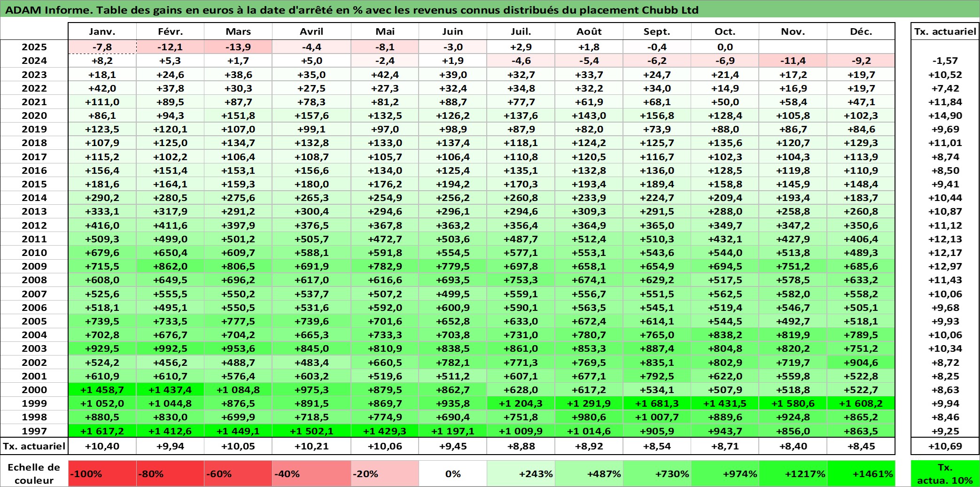The image size is (980, 487).
Task: Select the +42,4 cell in May 2023
Action: coord(385,75)
